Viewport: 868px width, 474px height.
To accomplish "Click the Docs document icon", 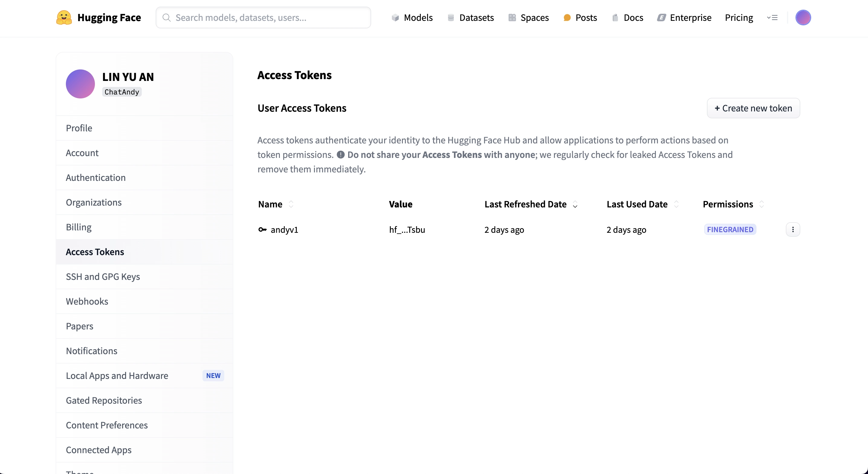I will (615, 18).
